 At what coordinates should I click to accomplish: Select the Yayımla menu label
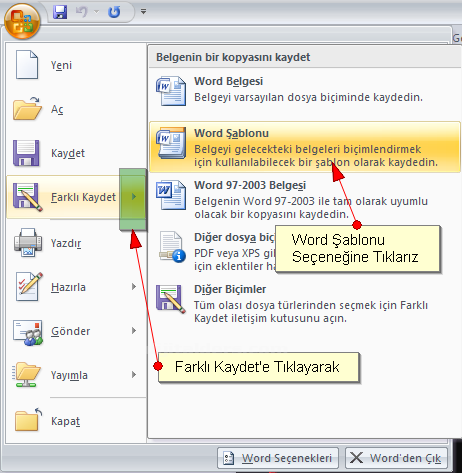pos(69,375)
